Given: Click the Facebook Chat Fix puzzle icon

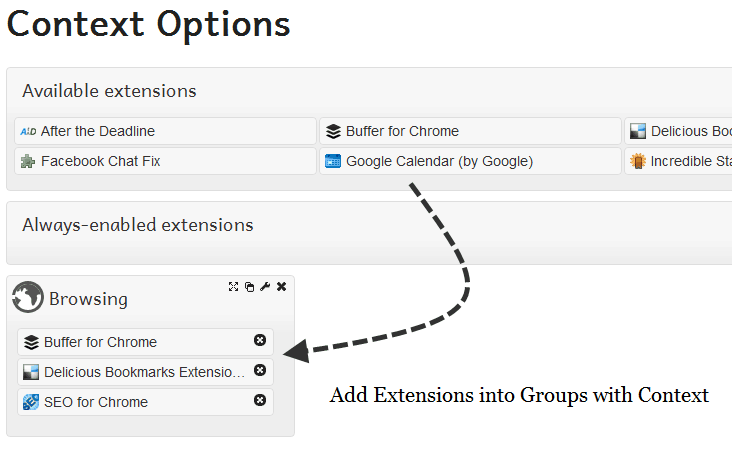Looking at the screenshot, I should [28, 161].
